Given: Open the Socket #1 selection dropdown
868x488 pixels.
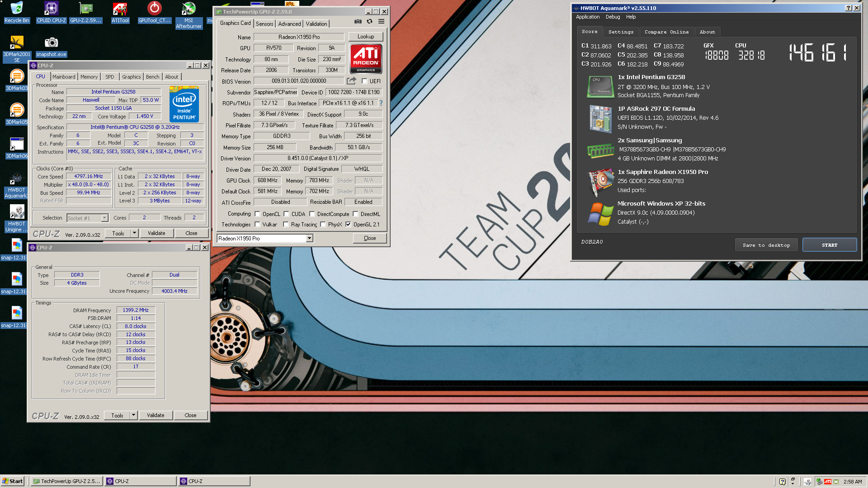Looking at the screenshot, I should (x=104, y=218).
